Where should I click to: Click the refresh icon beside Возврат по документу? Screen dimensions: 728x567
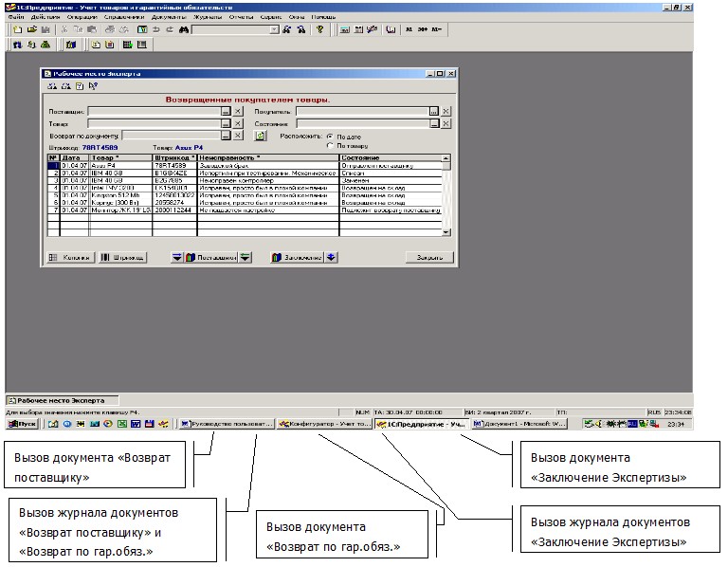pos(261,137)
